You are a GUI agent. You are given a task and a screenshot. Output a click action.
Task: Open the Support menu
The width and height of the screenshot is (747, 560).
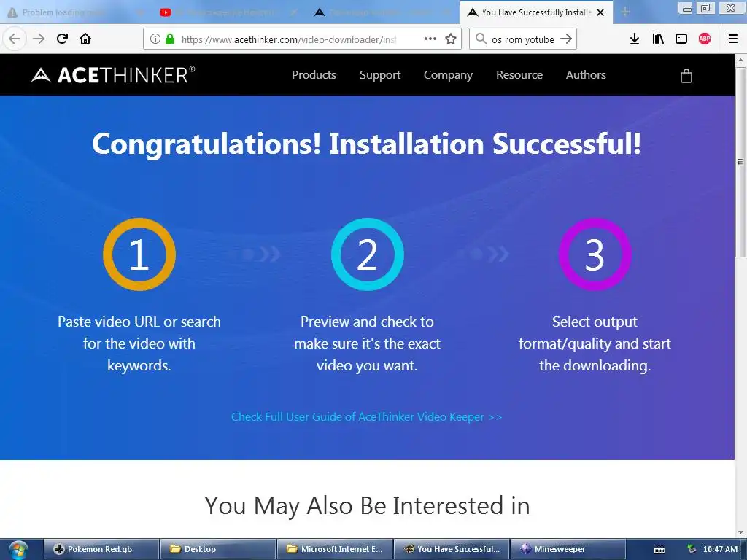click(379, 75)
